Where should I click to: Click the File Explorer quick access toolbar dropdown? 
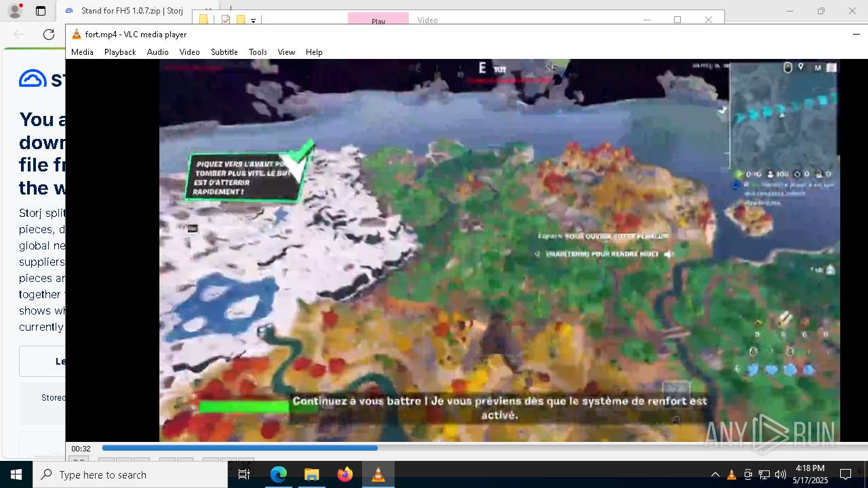click(x=253, y=20)
